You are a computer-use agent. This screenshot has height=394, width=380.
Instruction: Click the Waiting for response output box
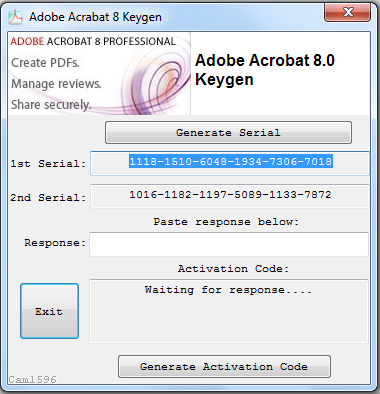(x=229, y=311)
